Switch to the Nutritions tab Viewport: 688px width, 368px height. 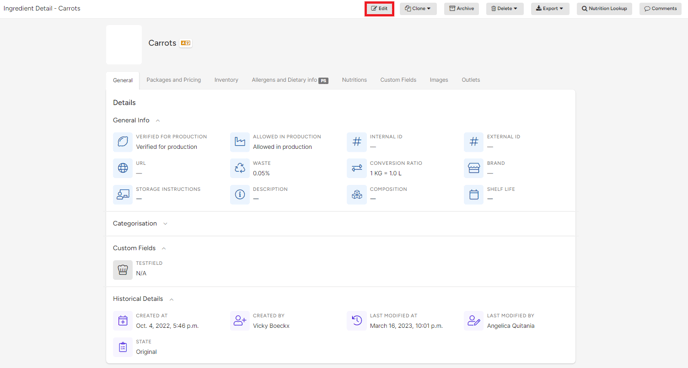point(354,80)
